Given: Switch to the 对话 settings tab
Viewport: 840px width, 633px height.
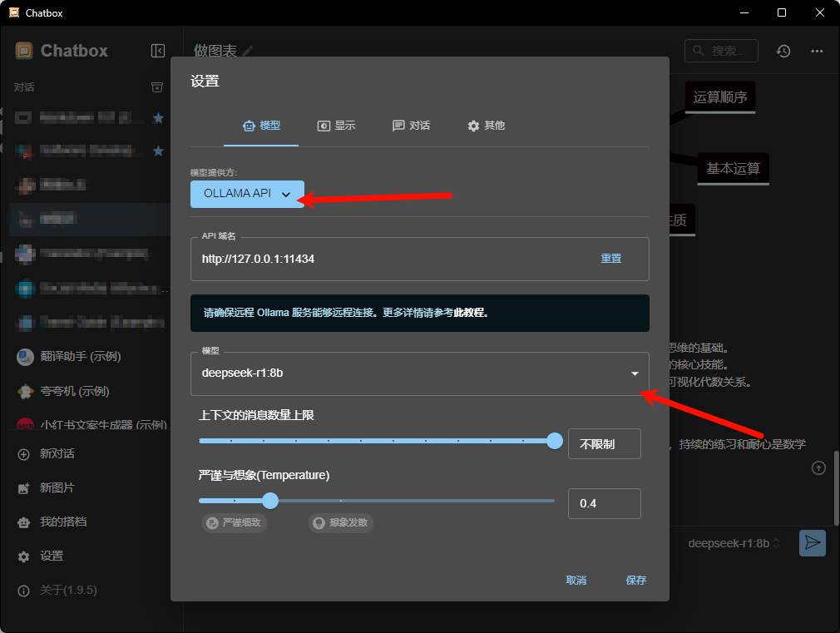Looking at the screenshot, I should [412, 126].
